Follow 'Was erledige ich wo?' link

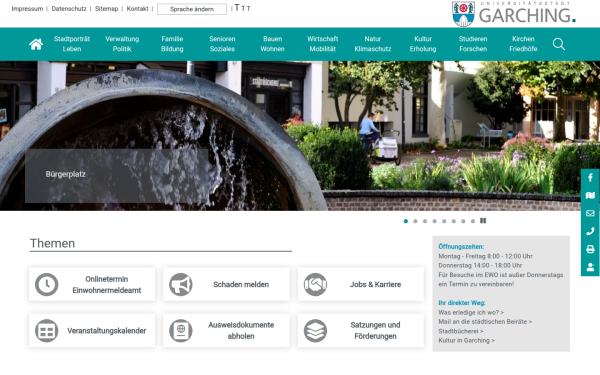coord(471,312)
